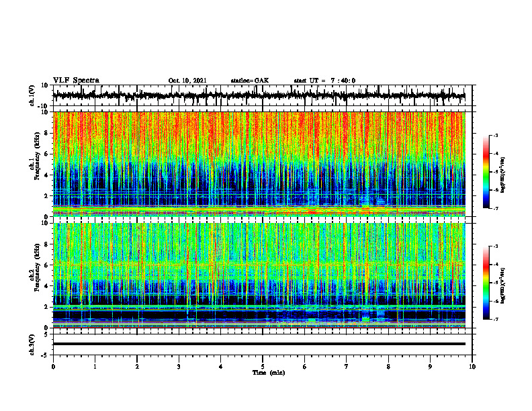Click the "ch.1(V)" axis label
532x411 pixels.
point(32,95)
